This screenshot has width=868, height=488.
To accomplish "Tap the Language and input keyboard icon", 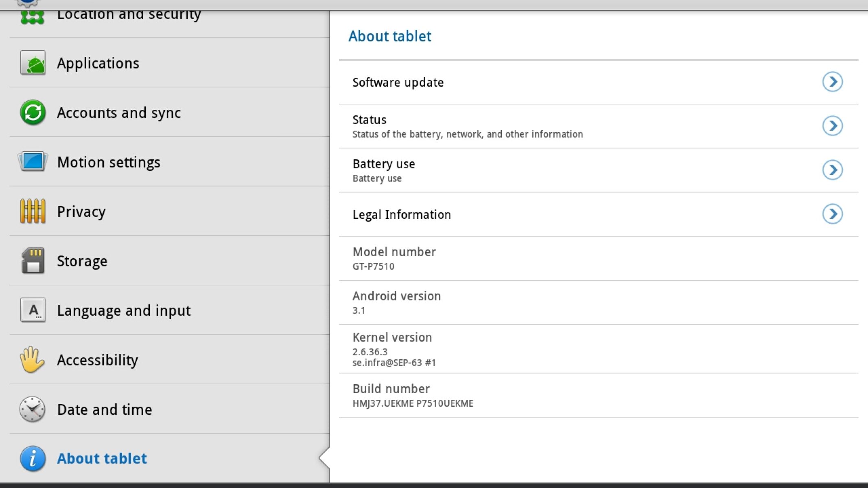I will [x=33, y=310].
